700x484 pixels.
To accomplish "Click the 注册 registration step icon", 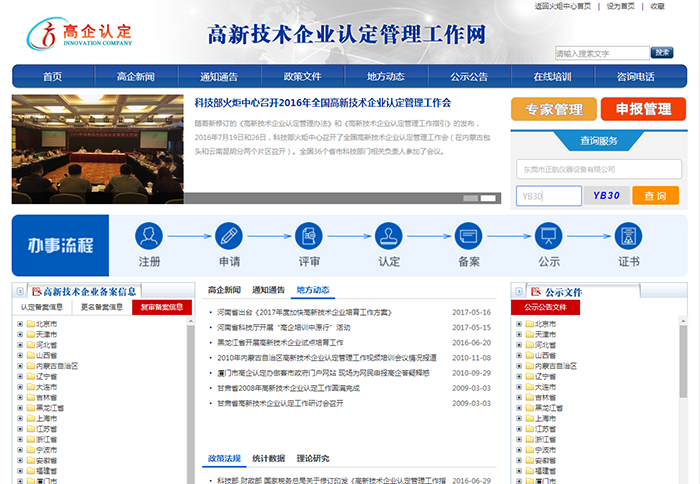I will 149,236.
